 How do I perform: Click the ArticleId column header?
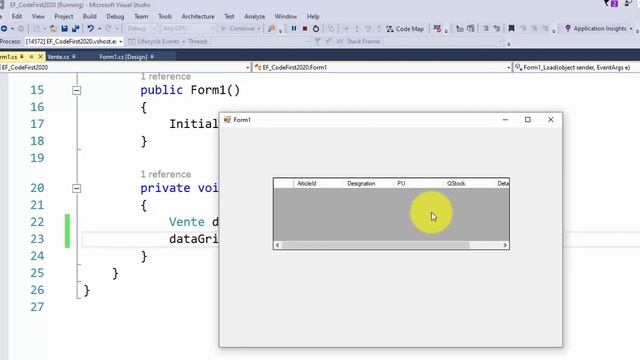(x=318, y=184)
